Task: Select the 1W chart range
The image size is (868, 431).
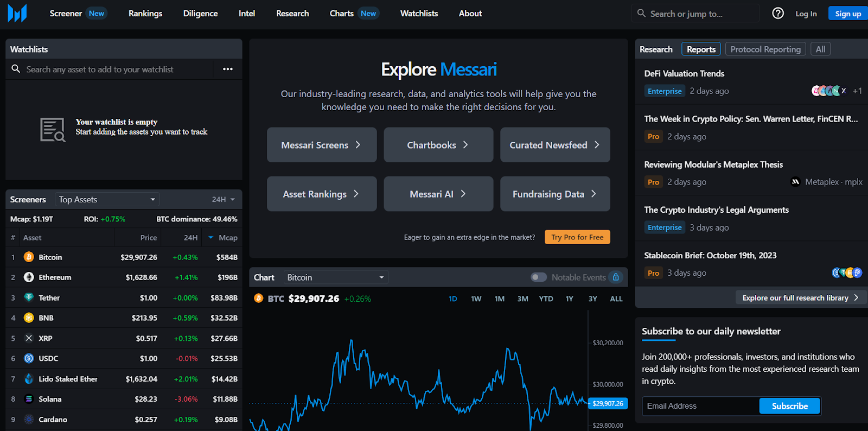Action: coord(476,299)
